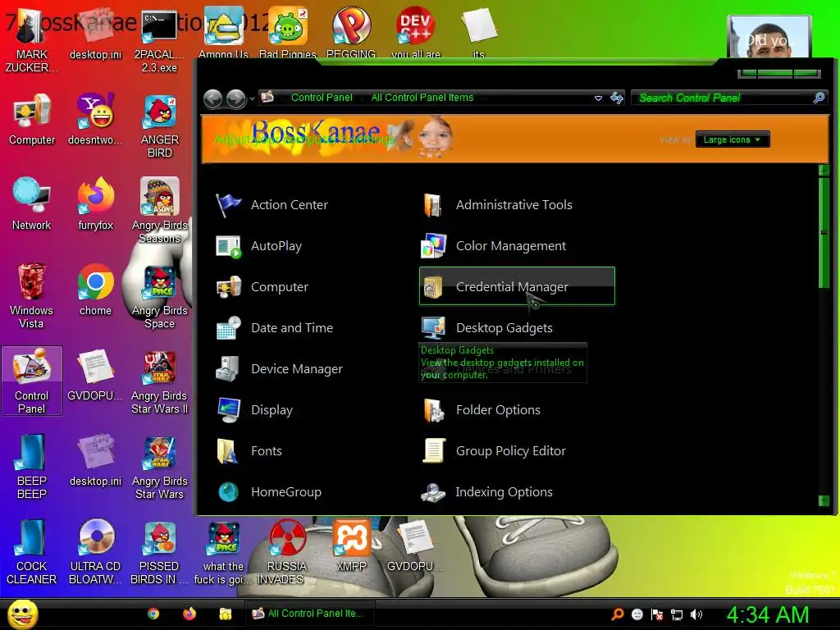Open Action Center flag icon
This screenshot has width=840, height=630.
coord(229,204)
